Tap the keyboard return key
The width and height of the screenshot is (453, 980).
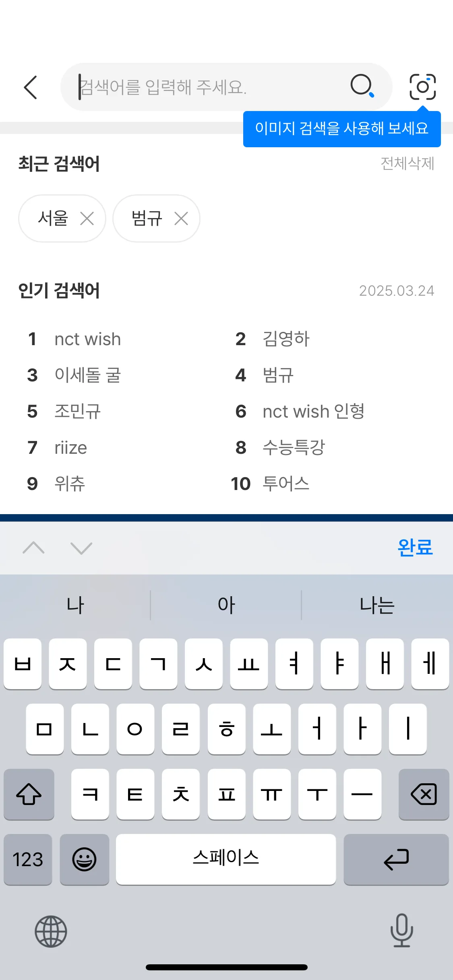[396, 859]
